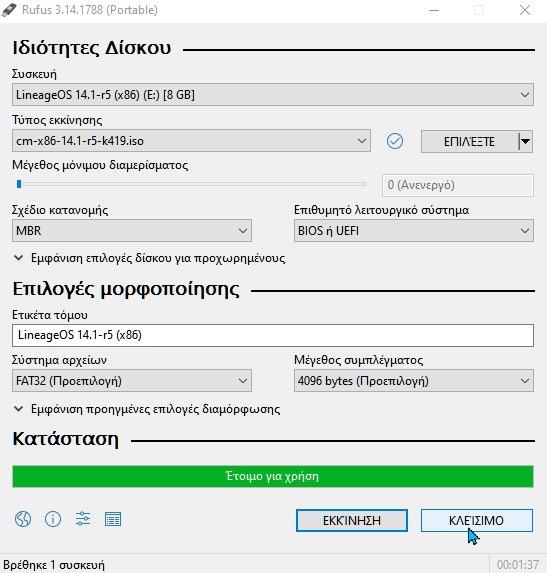
Task: Click the ΚΛΕΙΣΙΜΟ close button
Action: 477,520
